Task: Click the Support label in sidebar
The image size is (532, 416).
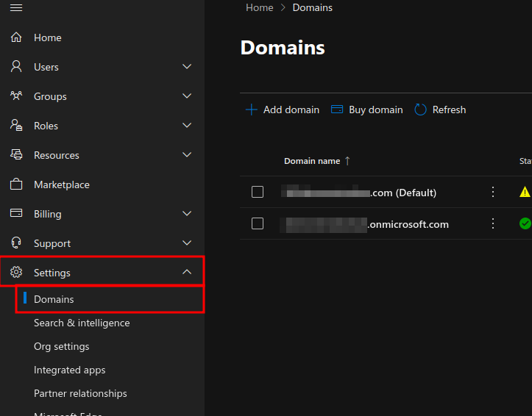Action: point(52,243)
